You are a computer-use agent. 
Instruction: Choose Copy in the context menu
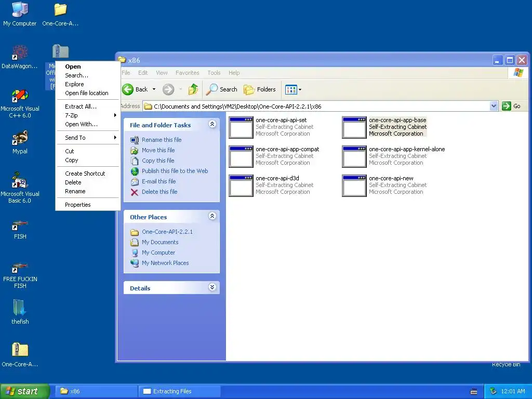pos(88,160)
